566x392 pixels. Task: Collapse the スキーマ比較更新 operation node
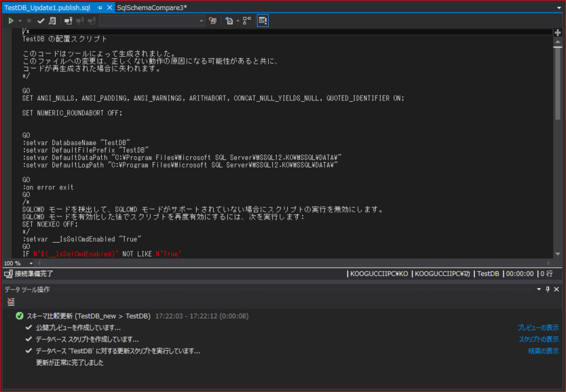10,316
